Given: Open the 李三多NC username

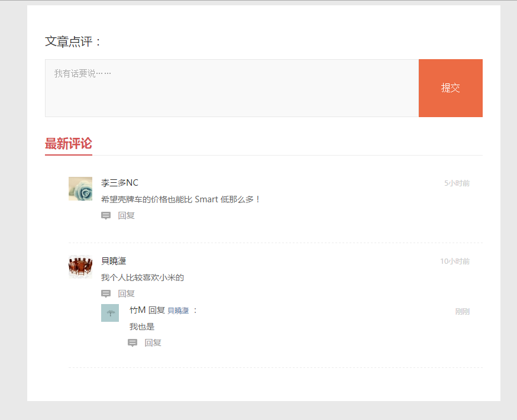Looking at the screenshot, I should click(119, 183).
